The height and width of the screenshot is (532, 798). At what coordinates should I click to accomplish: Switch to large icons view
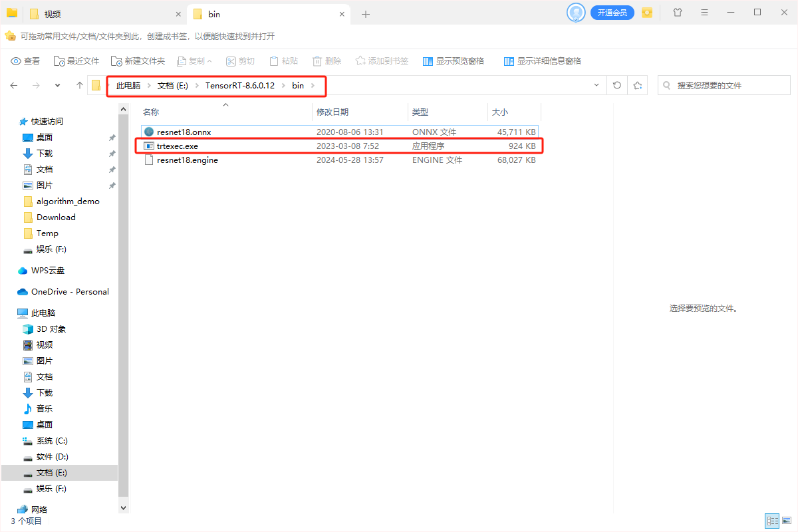(786, 521)
